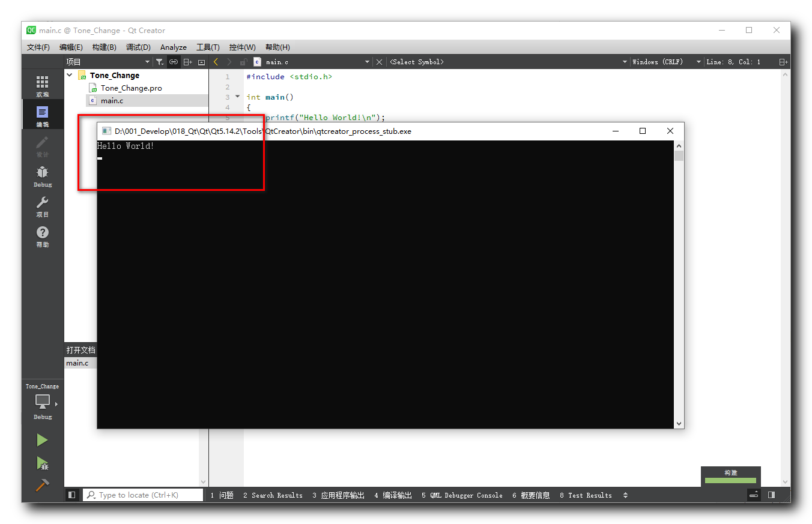812x524 pixels.
Task: Switch to the Edit (编辑) mode
Action: point(42,116)
